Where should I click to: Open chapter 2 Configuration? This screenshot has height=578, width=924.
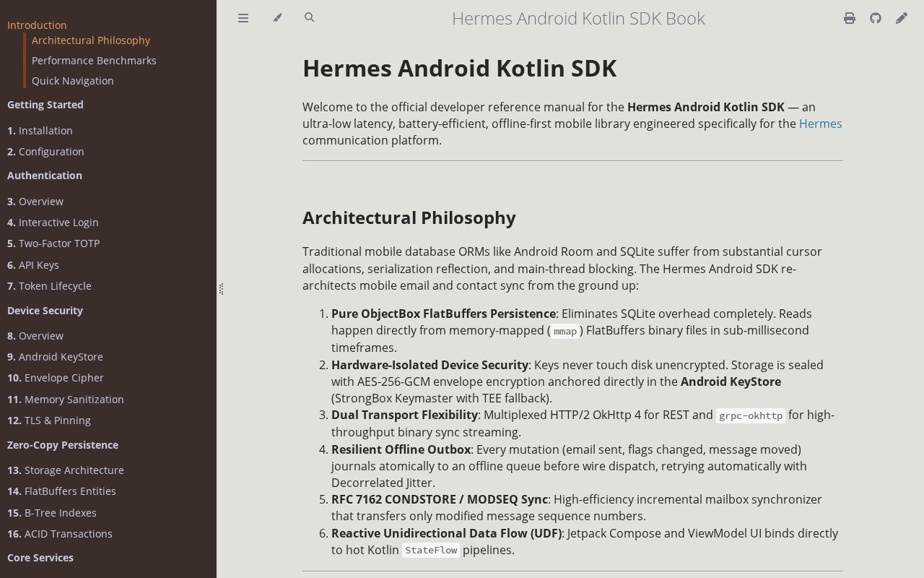(45, 152)
